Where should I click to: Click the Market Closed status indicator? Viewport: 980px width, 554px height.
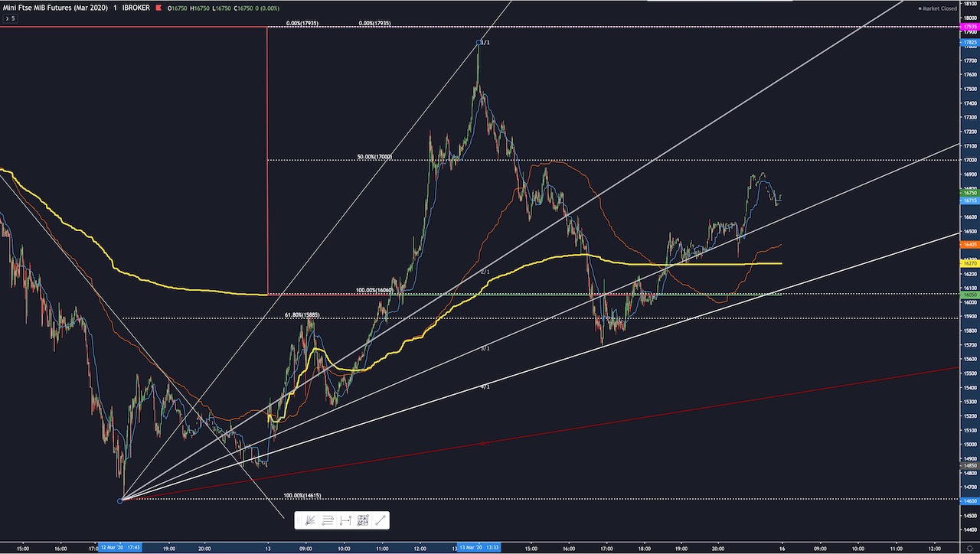(x=937, y=8)
